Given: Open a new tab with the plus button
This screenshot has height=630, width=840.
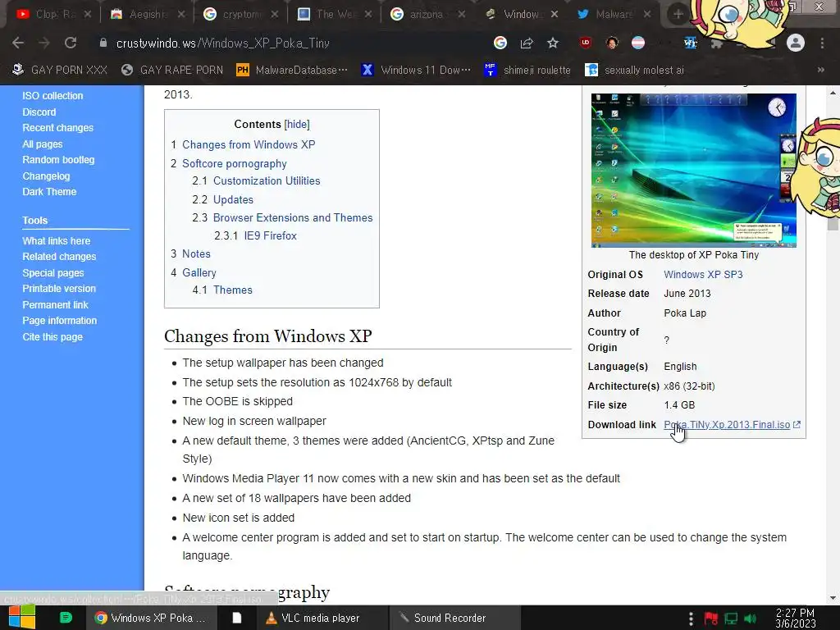Looking at the screenshot, I should pyautogui.click(x=678, y=15).
